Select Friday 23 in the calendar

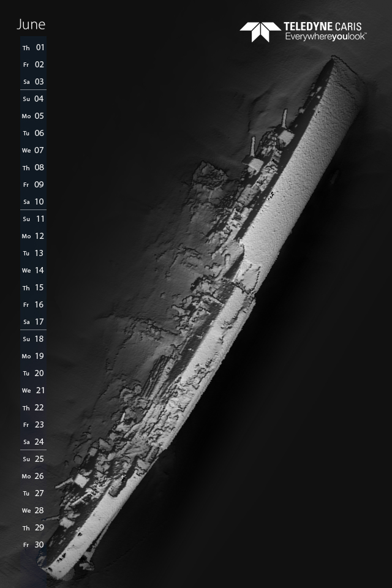coord(34,424)
